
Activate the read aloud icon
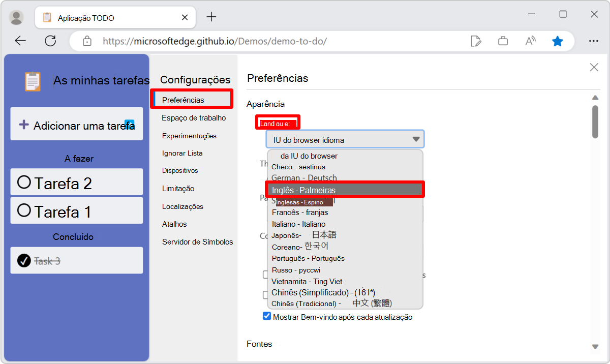pyautogui.click(x=531, y=41)
